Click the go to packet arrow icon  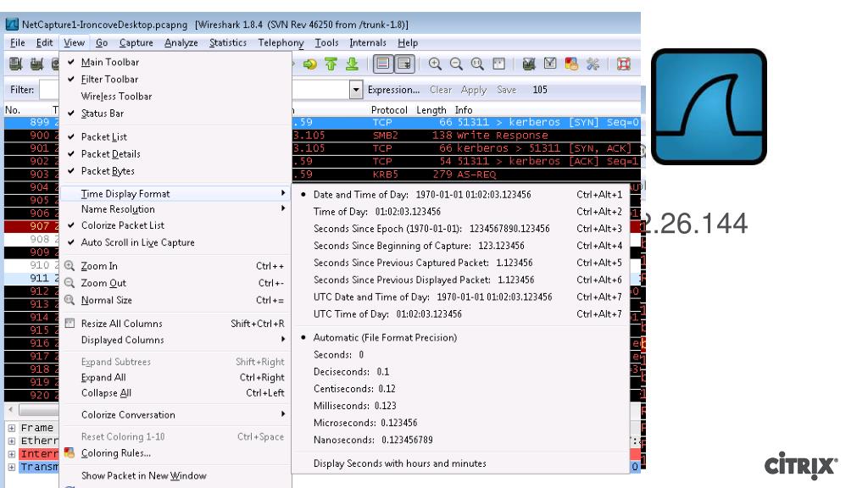click(310, 64)
